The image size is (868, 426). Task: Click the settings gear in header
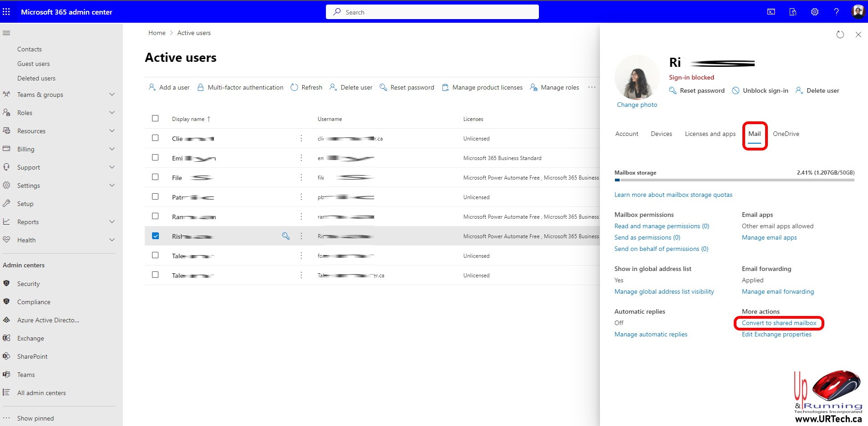point(814,12)
